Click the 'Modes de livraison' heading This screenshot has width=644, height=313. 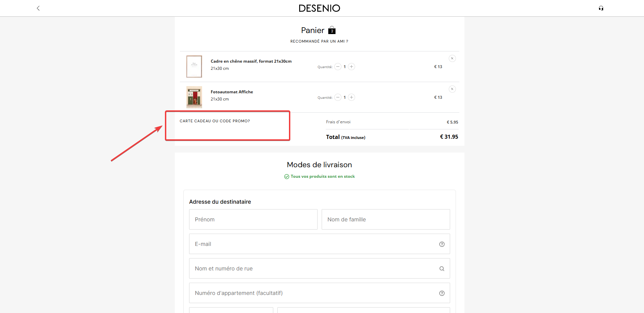tap(319, 165)
